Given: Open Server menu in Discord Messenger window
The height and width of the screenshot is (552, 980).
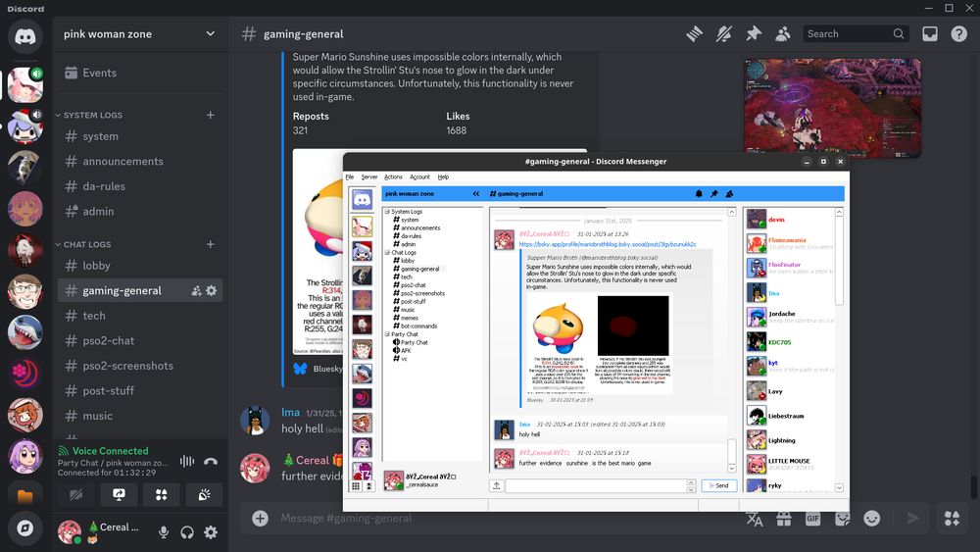Looking at the screenshot, I should click(368, 176).
